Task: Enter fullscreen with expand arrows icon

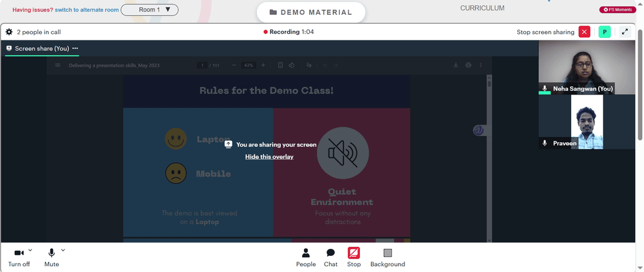Action: (x=625, y=32)
